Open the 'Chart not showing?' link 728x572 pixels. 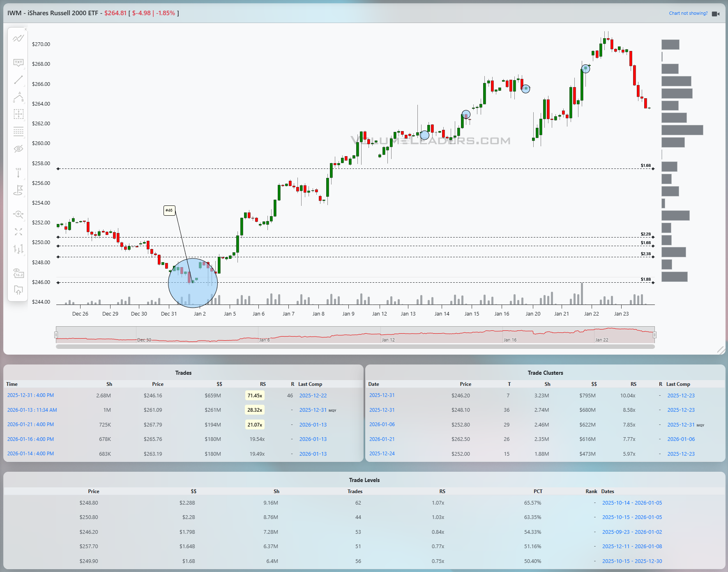click(x=688, y=13)
